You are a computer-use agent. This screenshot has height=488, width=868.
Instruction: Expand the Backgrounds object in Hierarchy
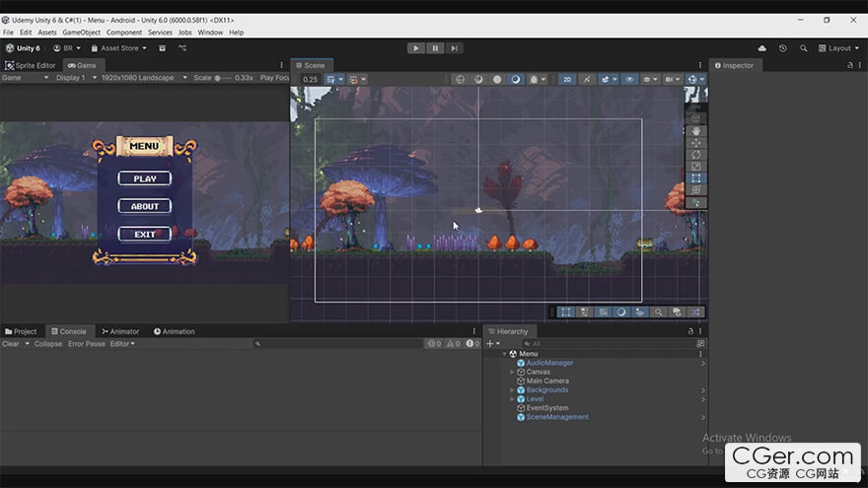512,390
